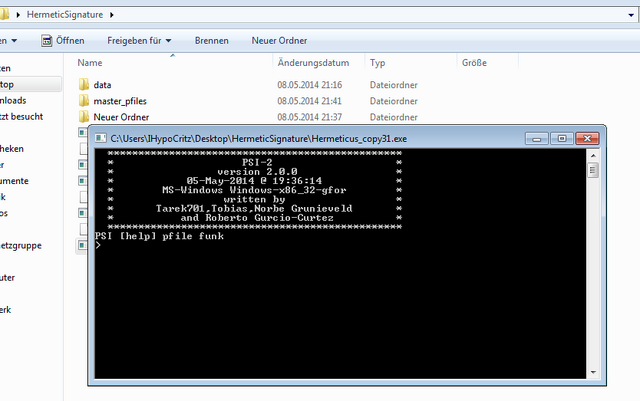Viewport: 640px width, 401px height.
Task: Expand address bar history dropdown arrow
Action: click(x=631, y=15)
